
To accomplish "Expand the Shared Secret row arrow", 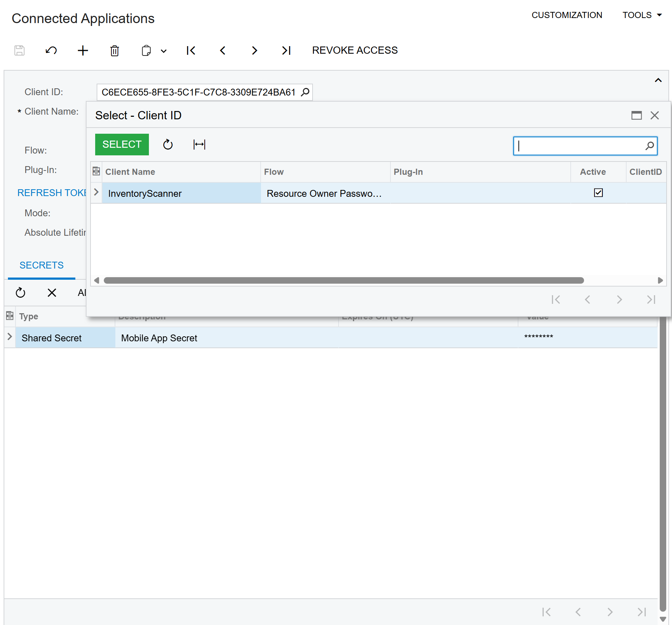I will [10, 337].
